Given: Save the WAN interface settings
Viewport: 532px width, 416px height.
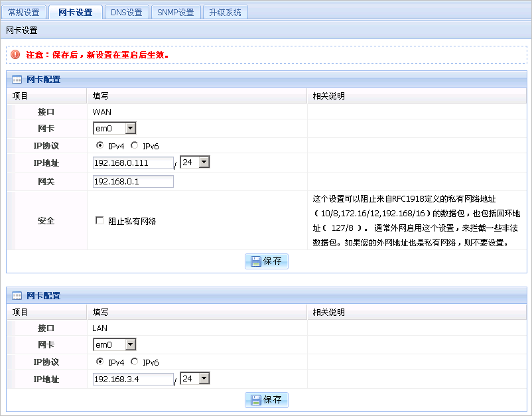Looking at the screenshot, I should click(267, 261).
